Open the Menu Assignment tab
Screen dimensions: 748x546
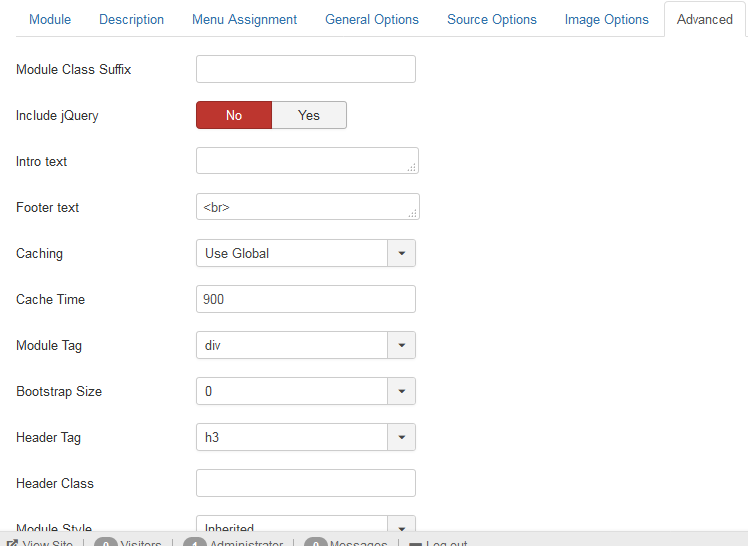[x=244, y=20]
